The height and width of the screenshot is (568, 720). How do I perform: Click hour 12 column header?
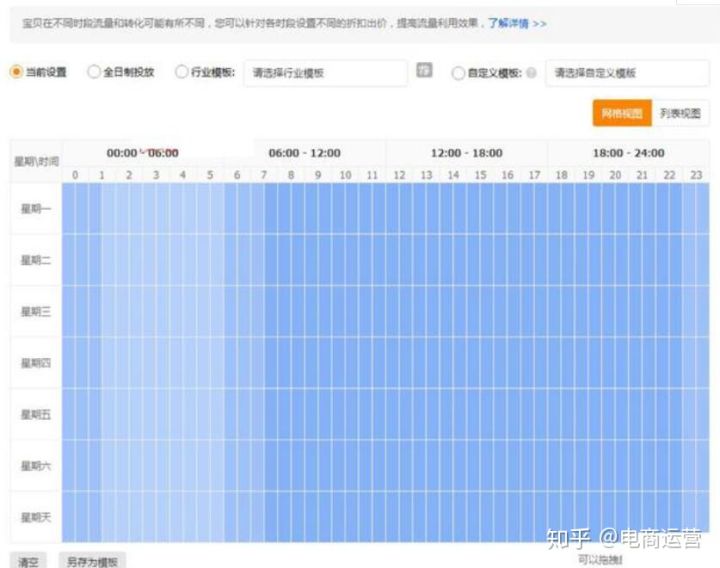[399, 175]
